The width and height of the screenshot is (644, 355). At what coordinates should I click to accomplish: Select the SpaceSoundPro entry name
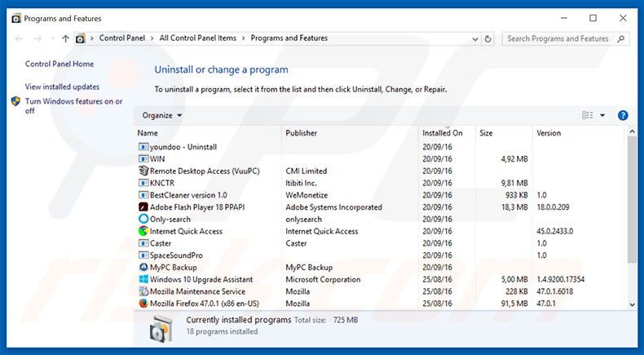[176, 255]
